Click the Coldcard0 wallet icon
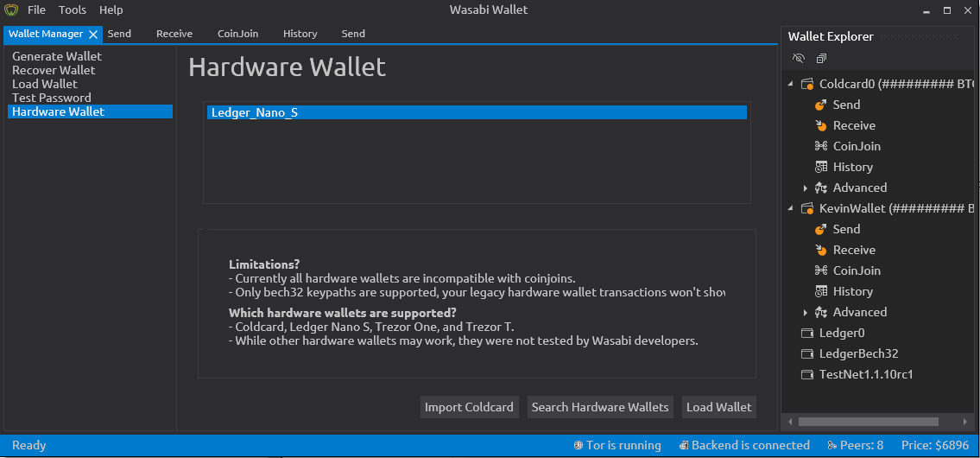 click(807, 84)
